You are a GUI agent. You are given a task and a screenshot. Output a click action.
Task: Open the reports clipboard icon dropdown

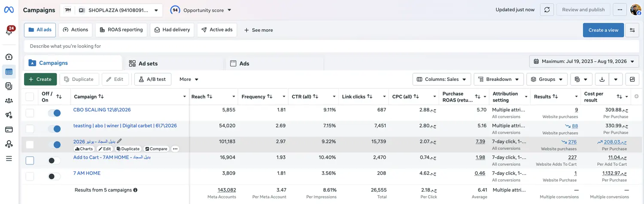click(581, 79)
